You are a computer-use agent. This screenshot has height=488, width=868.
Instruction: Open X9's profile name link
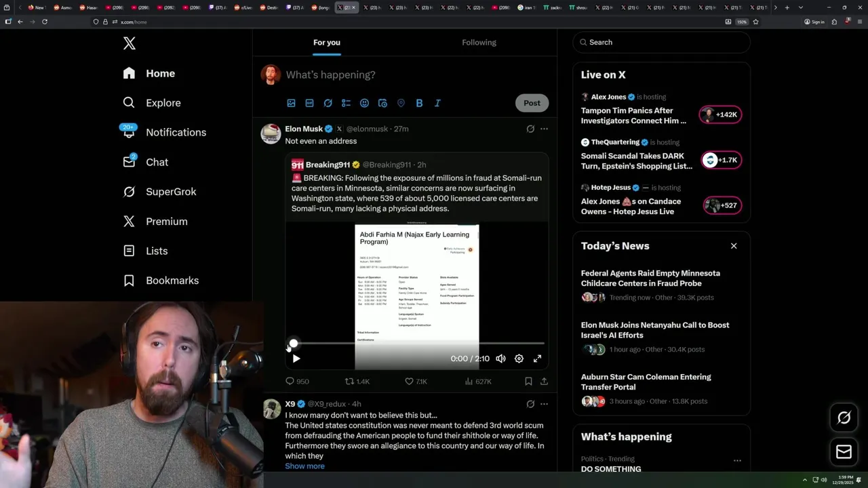[x=290, y=404]
